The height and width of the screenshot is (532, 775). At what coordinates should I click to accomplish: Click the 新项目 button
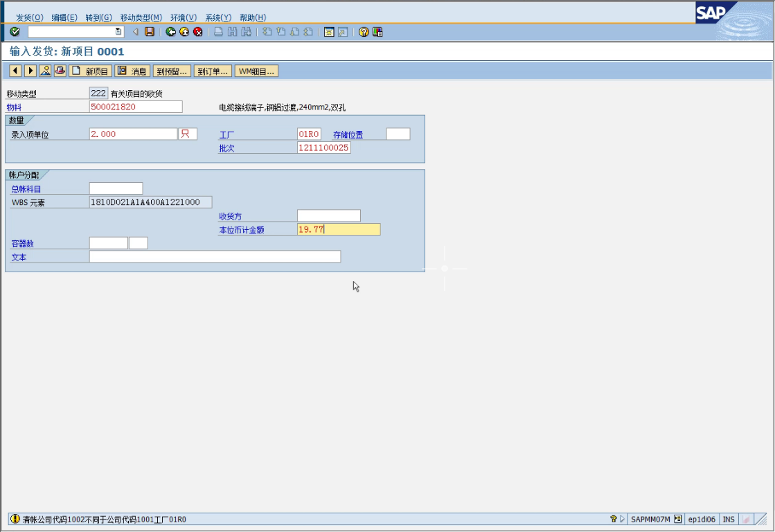point(90,71)
